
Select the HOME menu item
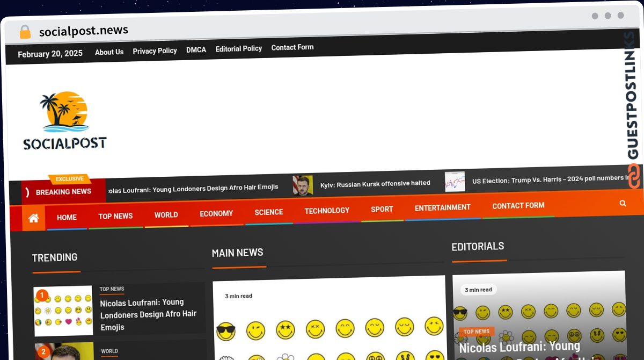point(67,218)
